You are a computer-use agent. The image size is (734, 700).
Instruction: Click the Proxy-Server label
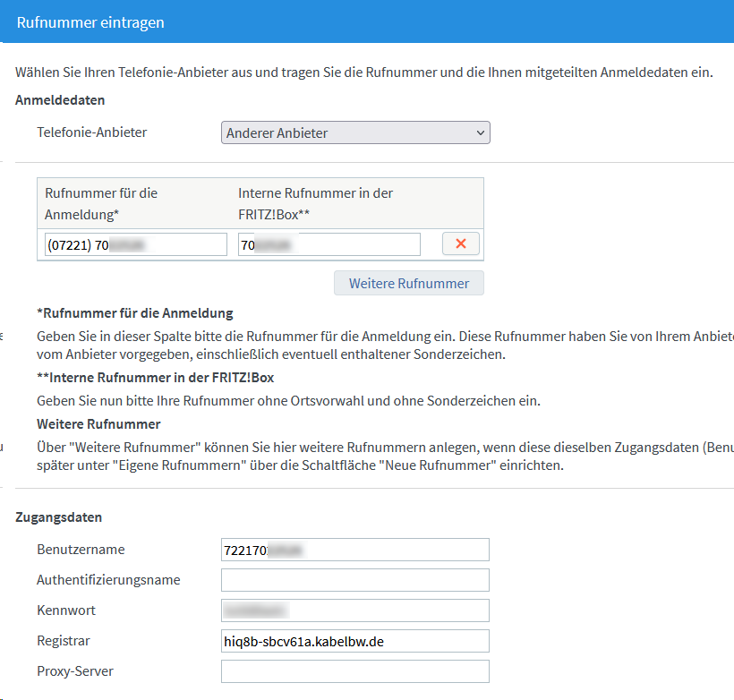75,671
